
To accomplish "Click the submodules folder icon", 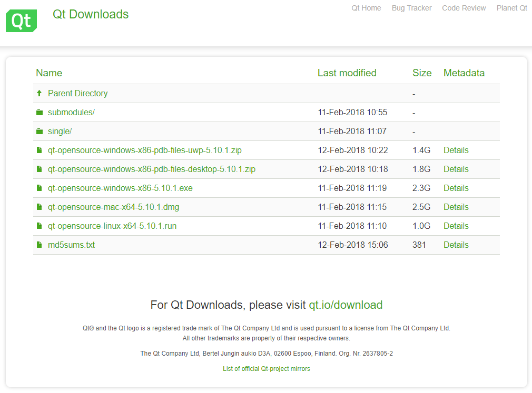I will pos(40,112).
